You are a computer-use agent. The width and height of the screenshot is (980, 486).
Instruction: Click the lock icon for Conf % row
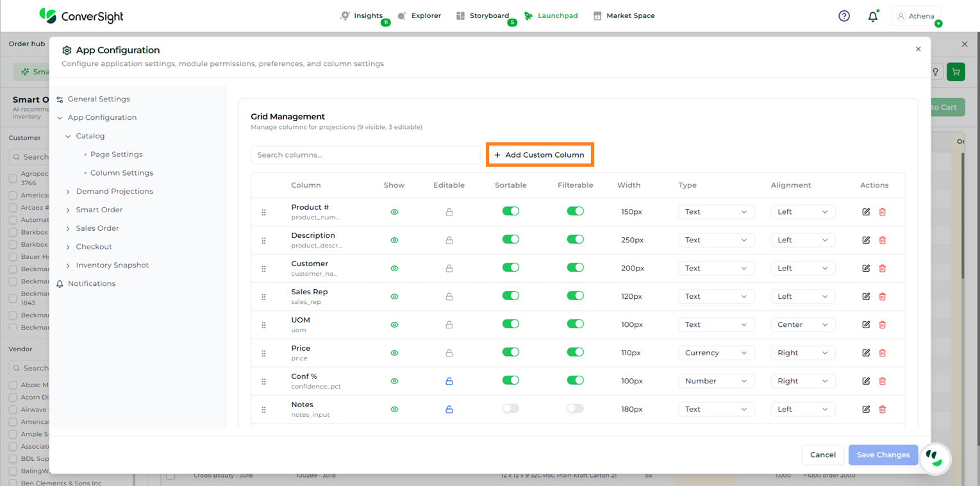tap(449, 381)
